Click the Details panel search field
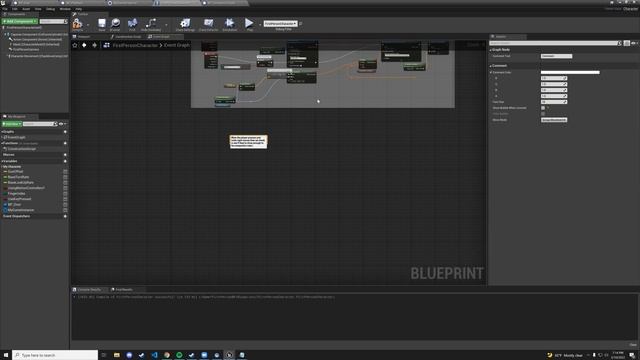 (x=555, y=43)
